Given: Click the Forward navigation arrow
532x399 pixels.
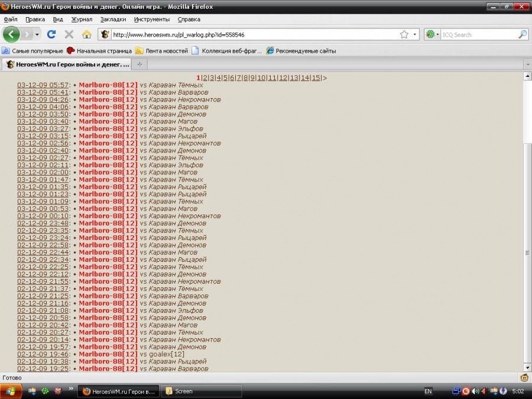Looking at the screenshot, I should pos(27,34).
